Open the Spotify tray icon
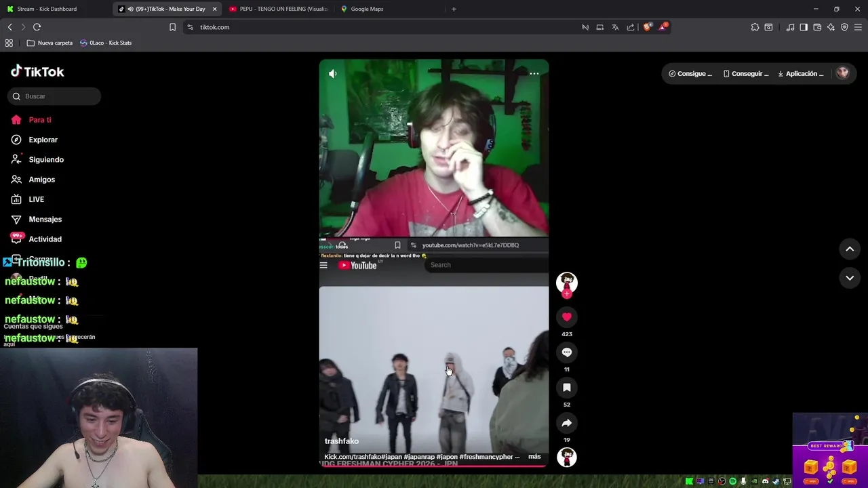Screen dimensions: 868x488 coord(732,481)
